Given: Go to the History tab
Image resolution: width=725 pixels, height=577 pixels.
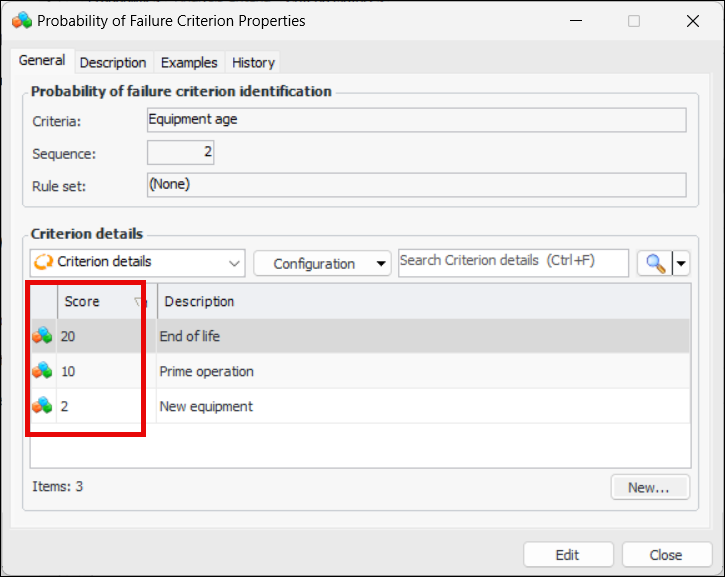Looking at the screenshot, I should (253, 62).
